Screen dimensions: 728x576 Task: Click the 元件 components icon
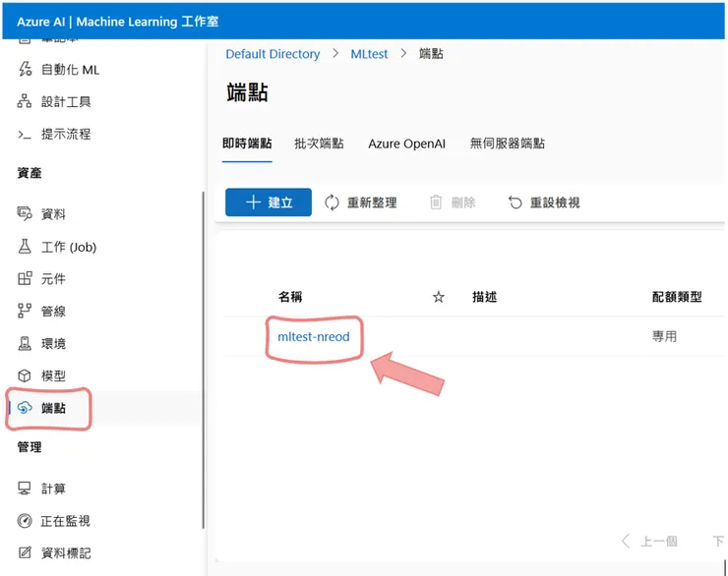25,279
